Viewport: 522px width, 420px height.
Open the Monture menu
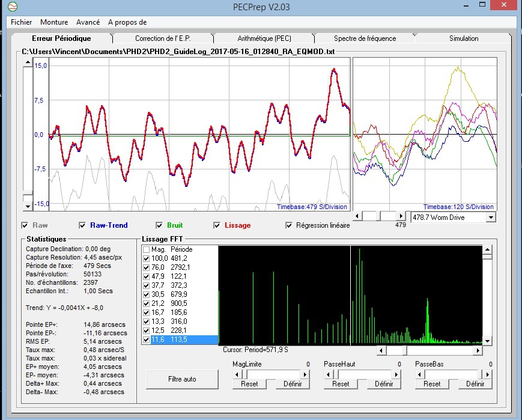pos(54,22)
